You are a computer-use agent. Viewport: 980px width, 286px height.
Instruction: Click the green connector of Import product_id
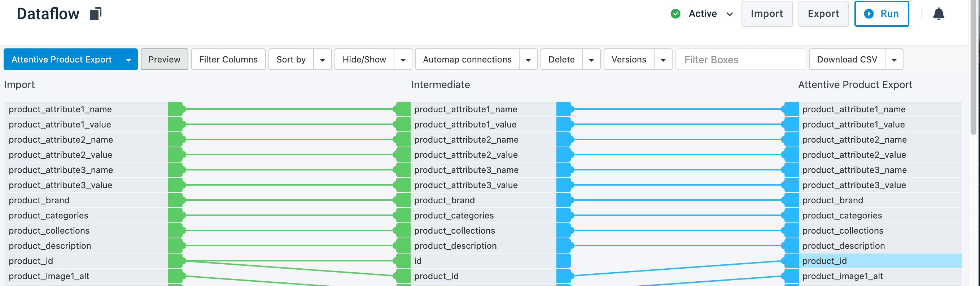pos(176,261)
